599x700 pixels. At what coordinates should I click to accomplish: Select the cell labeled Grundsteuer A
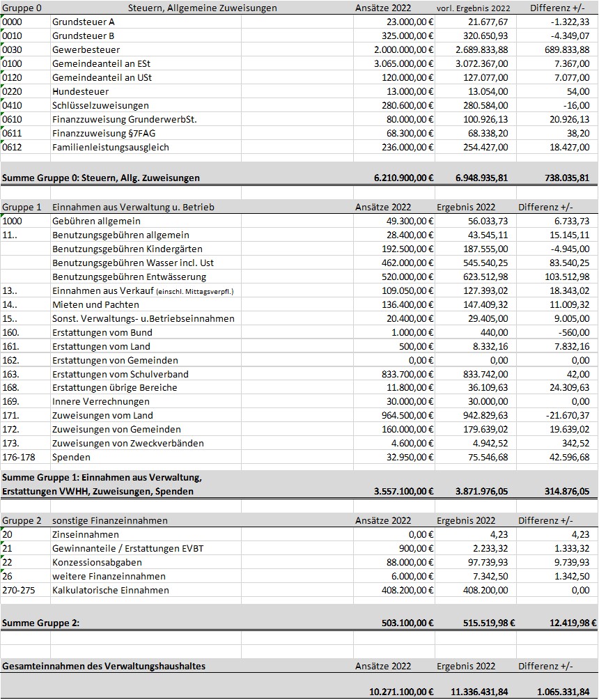[146, 22]
